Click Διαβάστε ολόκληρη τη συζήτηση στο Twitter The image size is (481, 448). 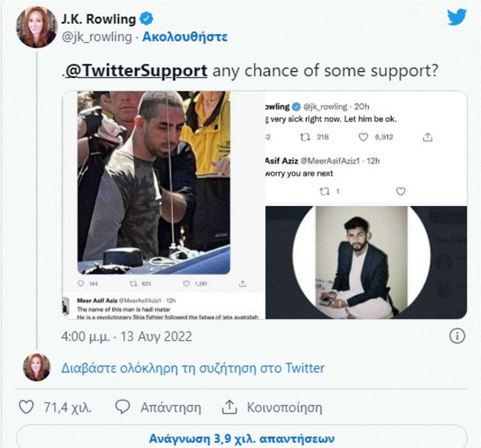(x=193, y=368)
